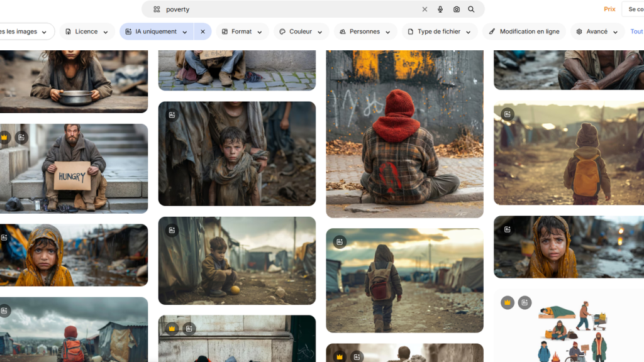Click the magnifying glass to run the search
The width and height of the screenshot is (644, 362).
[x=471, y=9]
